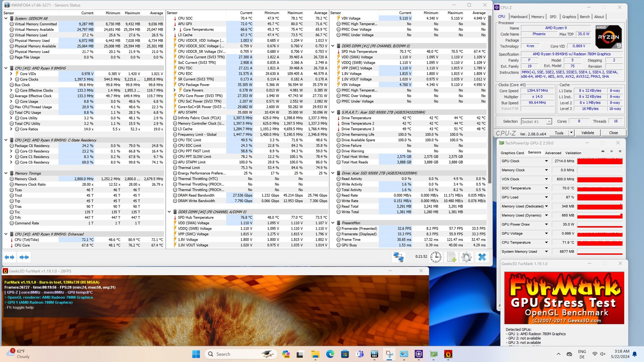Open the Socket #1 selection dropdown

point(549,122)
